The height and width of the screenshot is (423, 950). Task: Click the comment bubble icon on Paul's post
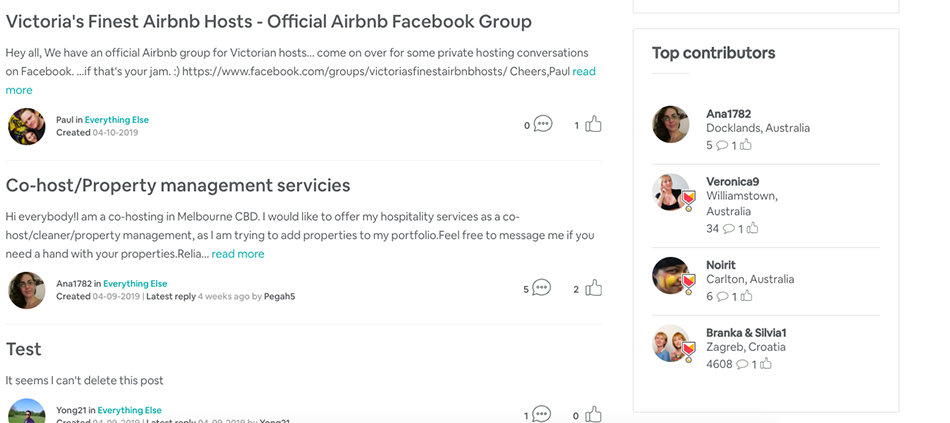click(542, 124)
